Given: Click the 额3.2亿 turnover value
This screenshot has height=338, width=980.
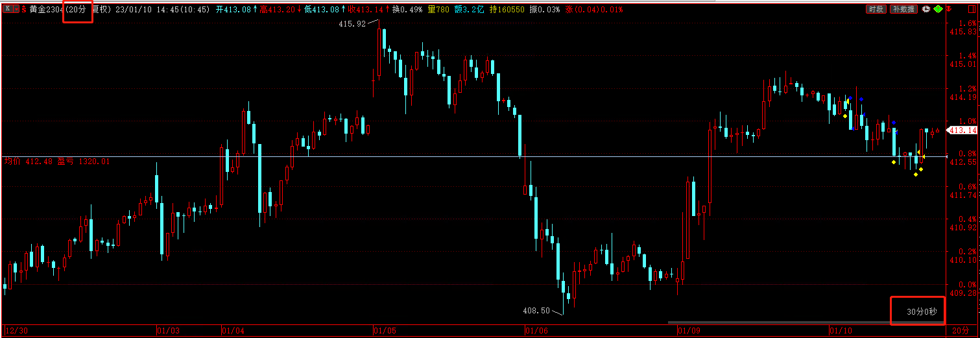Looking at the screenshot, I should coord(470,10).
